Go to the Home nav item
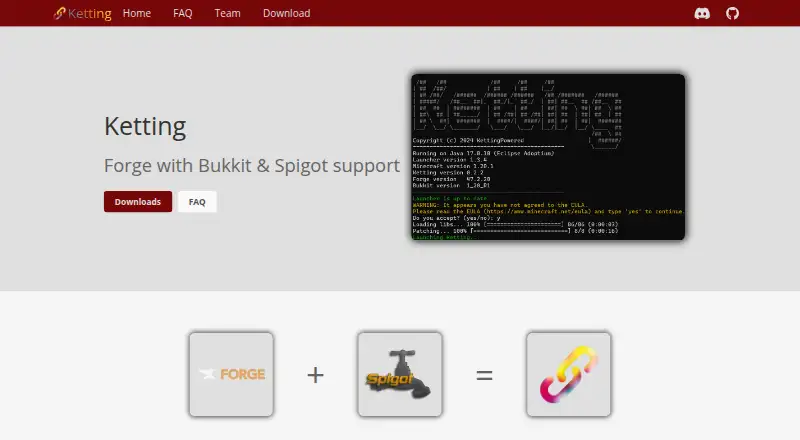800x440 pixels. 137,13
